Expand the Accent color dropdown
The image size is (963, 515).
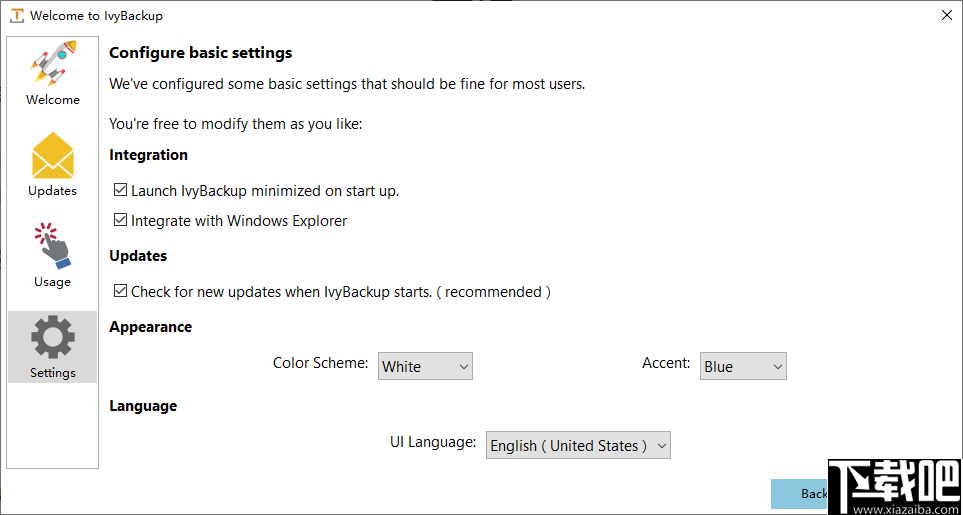point(743,367)
